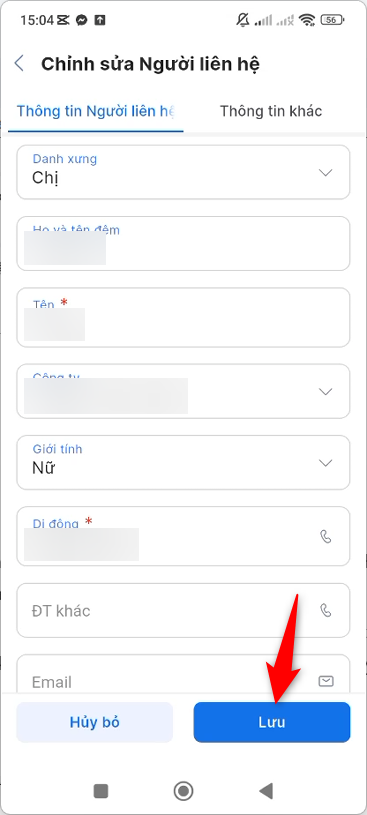Save contact with Lưu button

tap(272, 722)
